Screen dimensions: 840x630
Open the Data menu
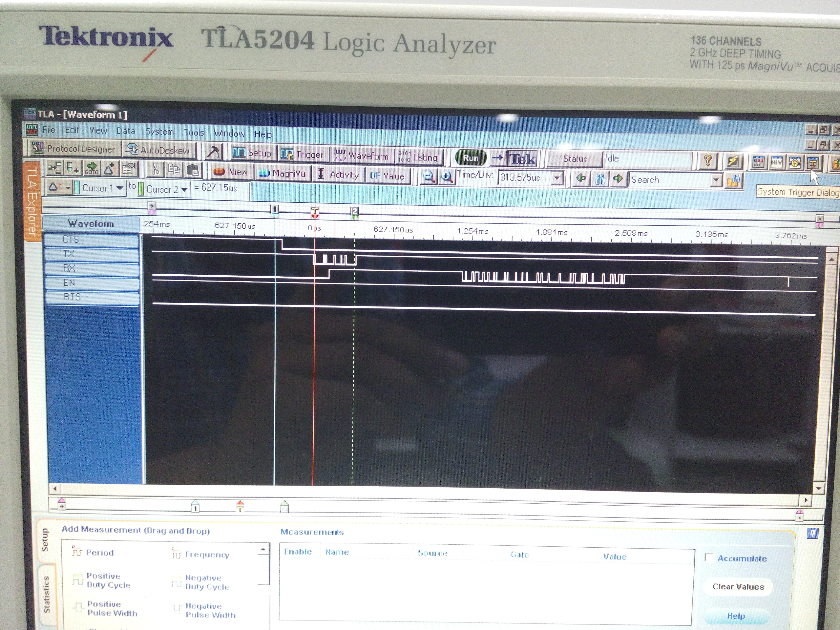(x=126, y=131)
